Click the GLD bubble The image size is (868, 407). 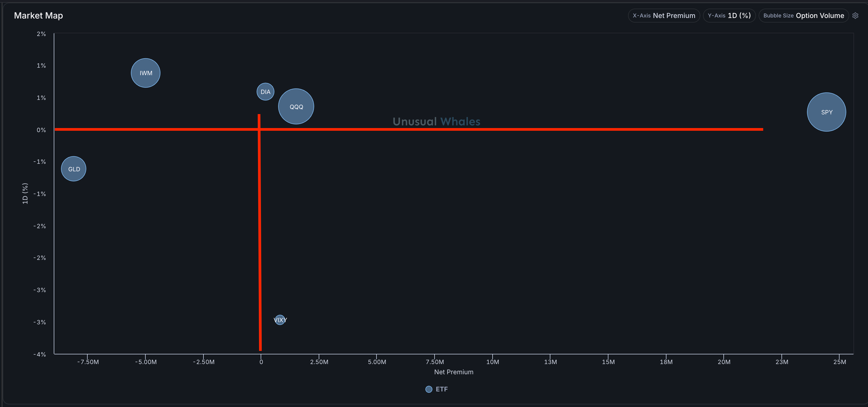point(73,169)
